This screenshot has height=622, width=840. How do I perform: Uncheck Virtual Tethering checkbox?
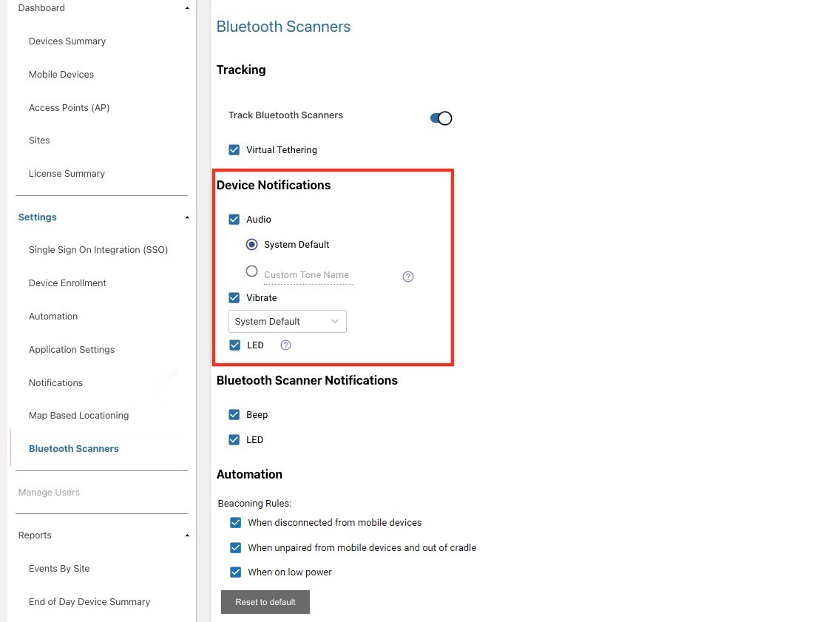(234, 150)
